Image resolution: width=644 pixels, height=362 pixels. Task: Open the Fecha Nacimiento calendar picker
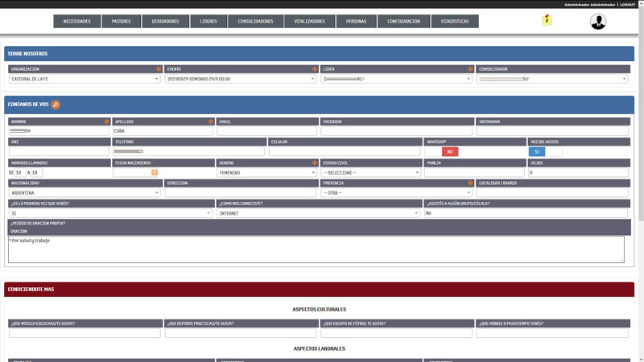pyautogui.click(x=155, y=172)
